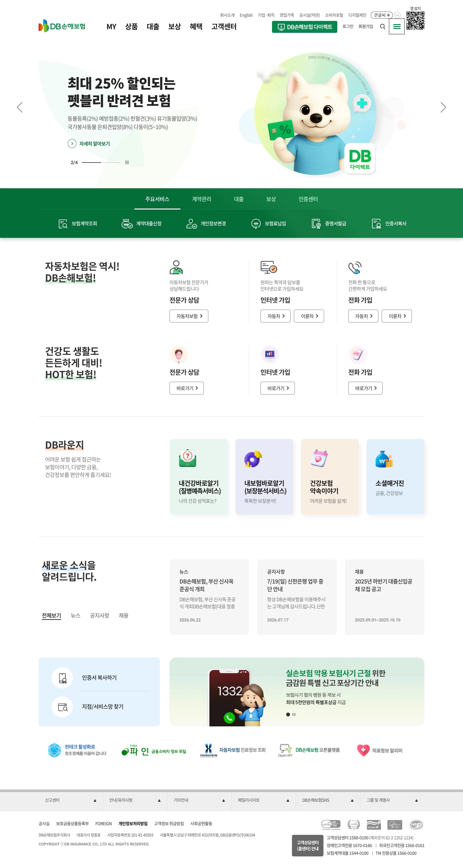Expand the 기타안내 footer dropdown

coord(199,800)
